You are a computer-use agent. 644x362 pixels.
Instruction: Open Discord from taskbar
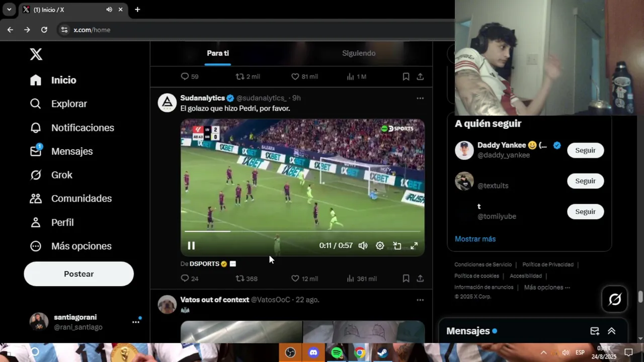[x=313, y=353]
